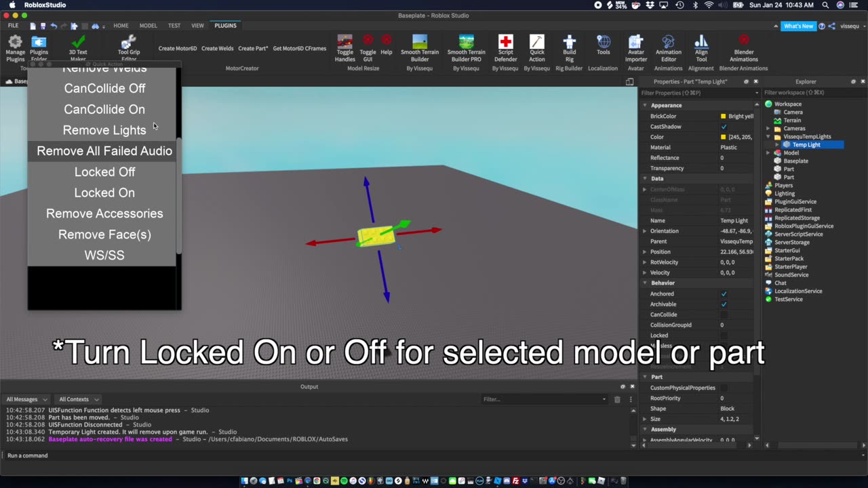
Task: Open the All Contexts filter dropdown
Action: [x=78, y=399]
